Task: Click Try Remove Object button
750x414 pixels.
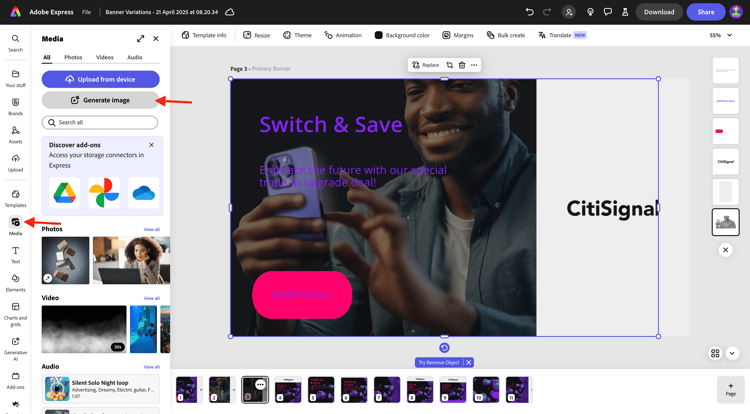Action: (x=439, y=362)
